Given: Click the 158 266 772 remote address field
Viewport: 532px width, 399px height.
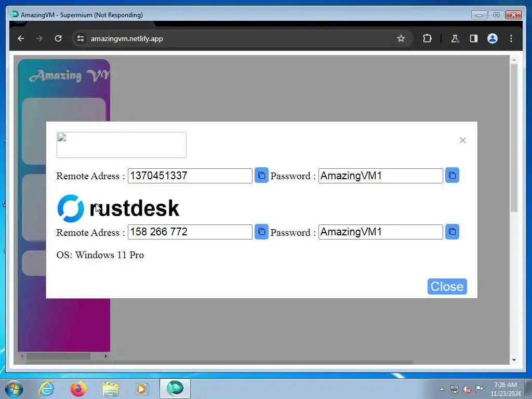Looking at the screenshot, I should (190, 232).
